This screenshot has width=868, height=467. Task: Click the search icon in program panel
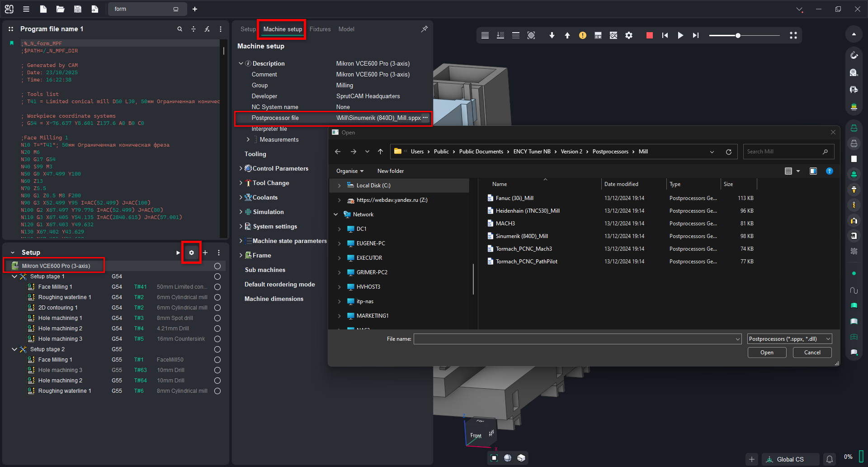[179, 29]
